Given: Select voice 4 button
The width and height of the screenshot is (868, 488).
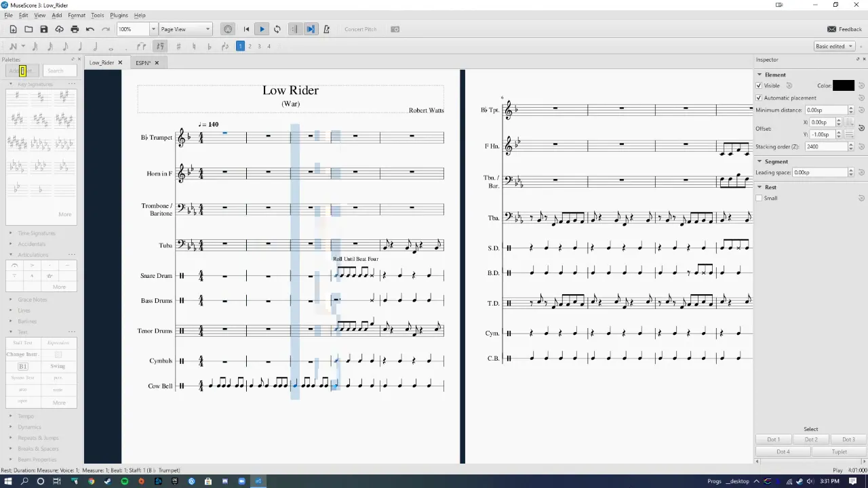Looking at the screenshot, I should click(x=269, y=46).
